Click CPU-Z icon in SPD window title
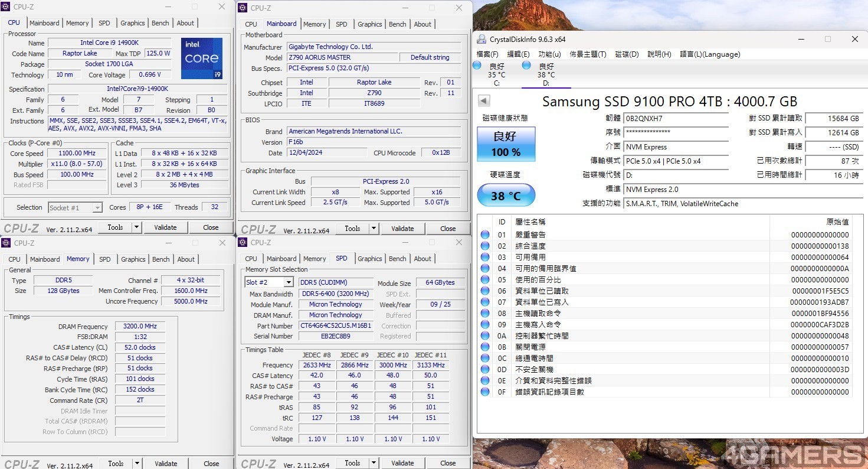The image size is (868, 469). 243,242
